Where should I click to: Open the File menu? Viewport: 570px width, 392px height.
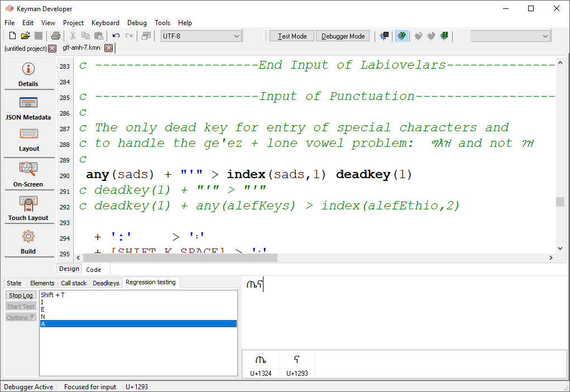tap(9, 22)
